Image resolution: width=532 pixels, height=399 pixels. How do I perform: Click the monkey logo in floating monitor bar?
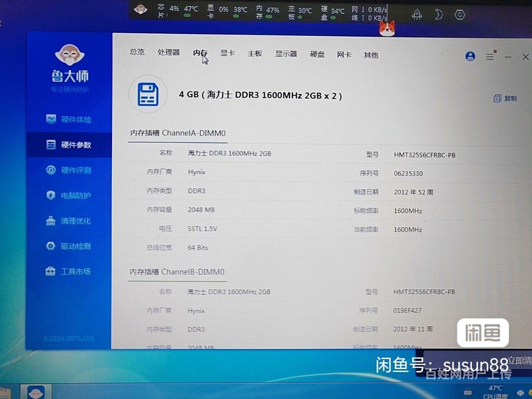pos(141,10)
